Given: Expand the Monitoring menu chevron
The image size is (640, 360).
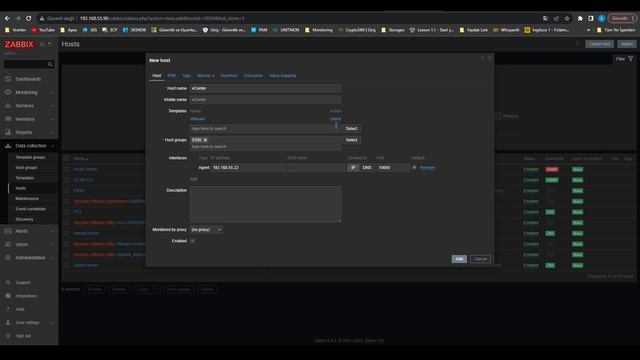Looking at the screenshot, I should click(53, 93).
